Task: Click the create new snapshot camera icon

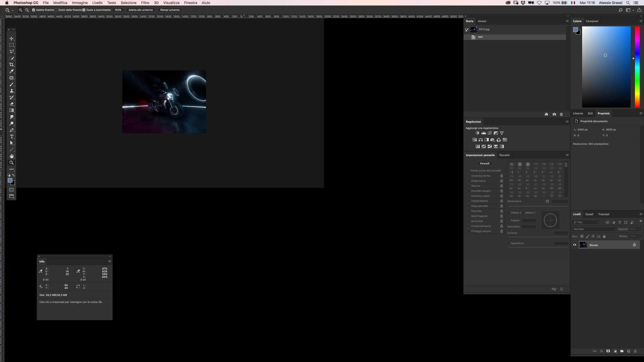Action: [x=554, y=114]
